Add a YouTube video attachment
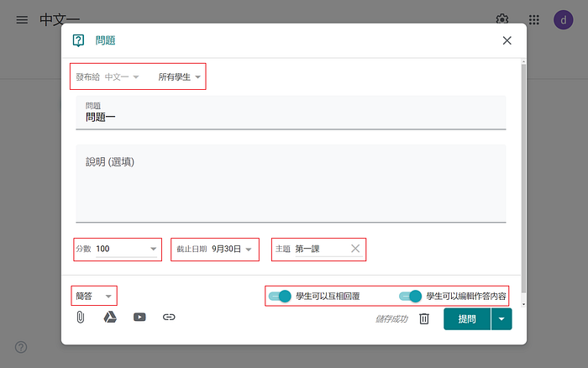This screenshot has width=588, height=368. tap(139, 317)
